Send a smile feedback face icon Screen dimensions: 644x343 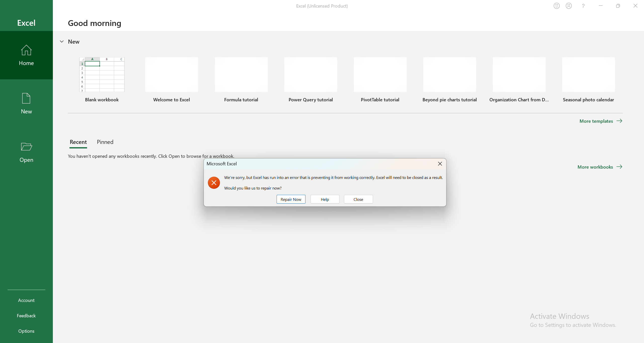[x=556, y=6]
